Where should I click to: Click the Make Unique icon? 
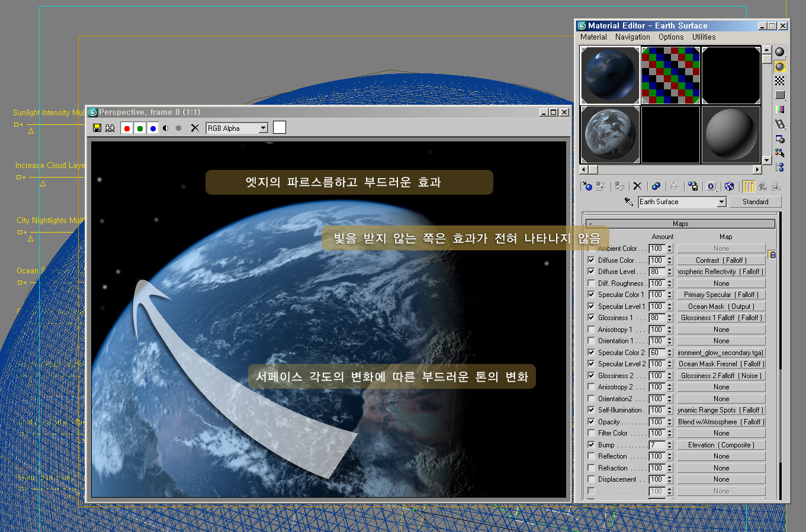pos(674,186)
